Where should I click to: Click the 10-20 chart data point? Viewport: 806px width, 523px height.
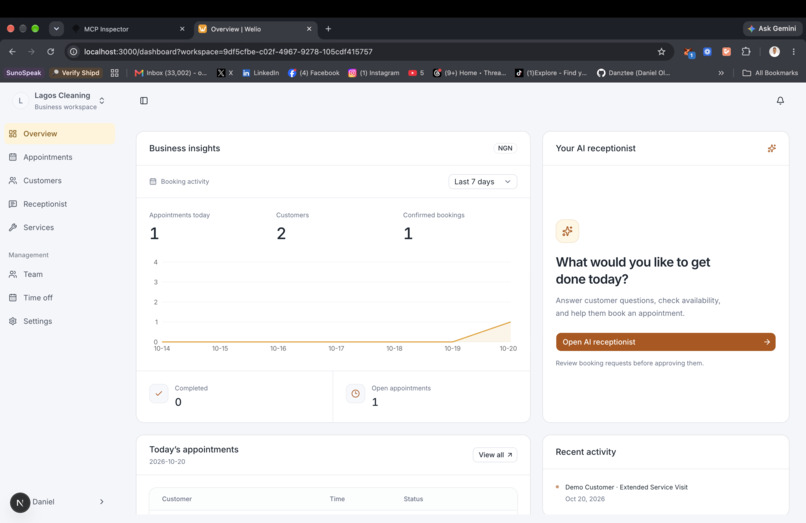coord(510,322)
